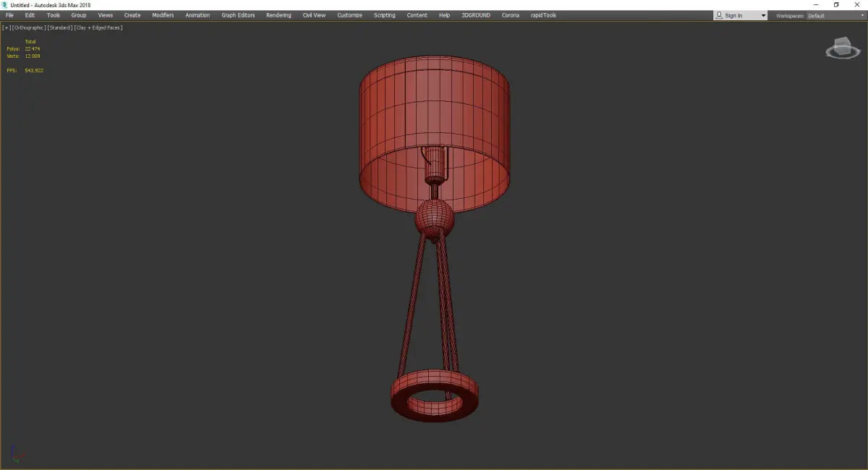The height and width of the screenshot is (470, 868).
Task: Minimize the 3ds Max window
Action: pyautogui.click(x=816, y=5)
